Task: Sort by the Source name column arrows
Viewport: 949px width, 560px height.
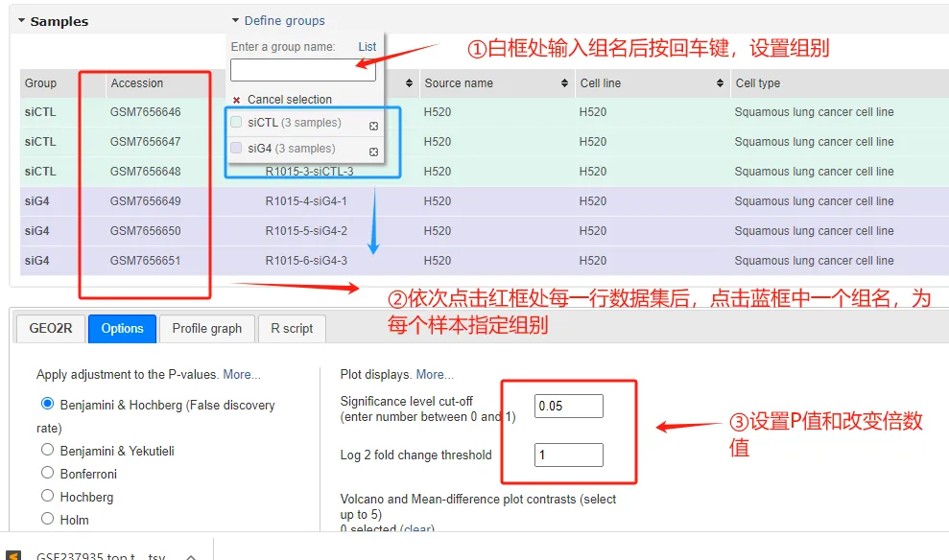Action: coord(566,83)
